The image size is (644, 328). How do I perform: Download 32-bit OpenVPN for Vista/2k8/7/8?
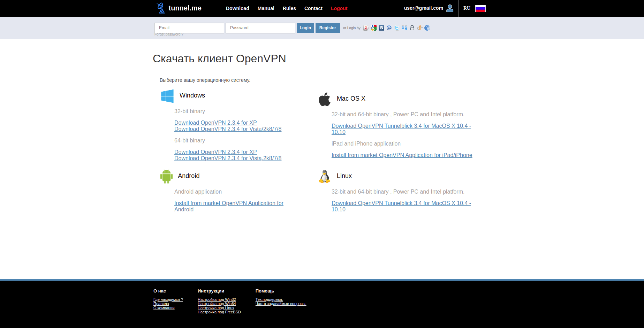[x=228, y=129]
